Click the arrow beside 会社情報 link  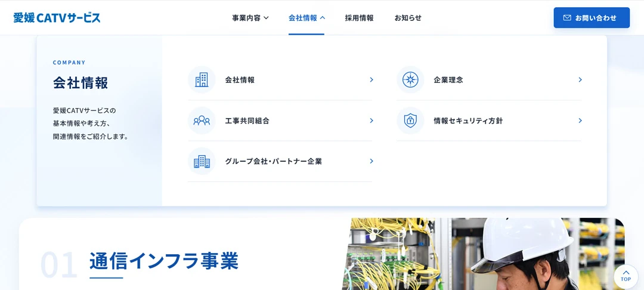tap(371, 80)
